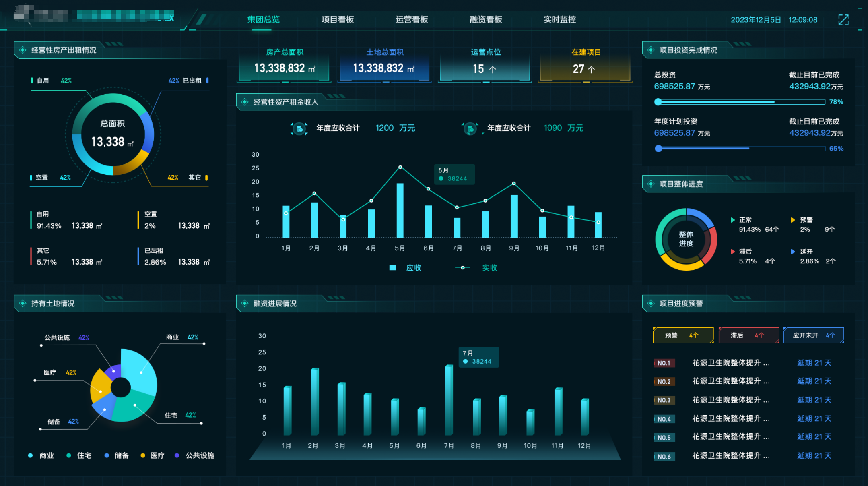868x486 pixels.
Task: Click the 整体进度 donut chart
Action: (x=686, y=239)
